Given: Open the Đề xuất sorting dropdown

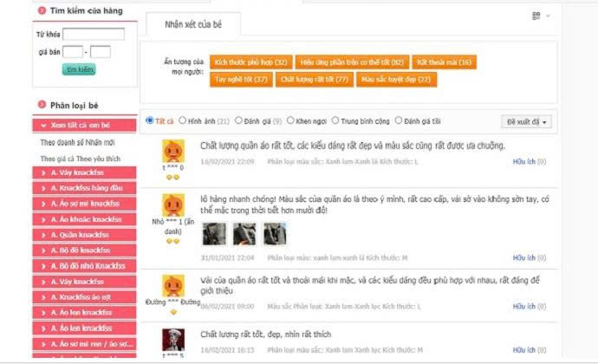Looking at the screenshot, I should click(526, 122).
